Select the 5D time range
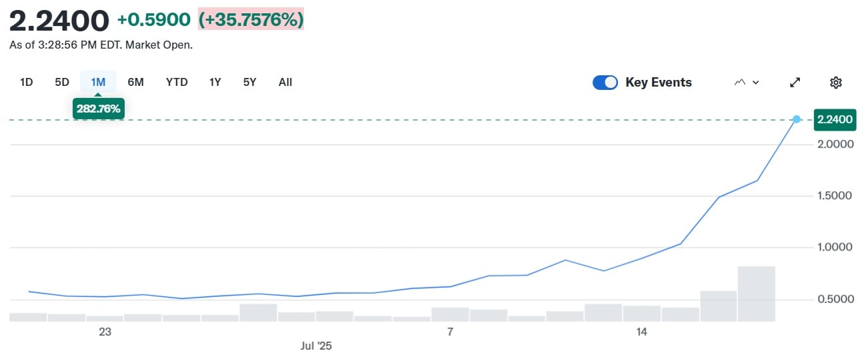The width and height of the screenshot is (868, 353). click(62, 83)
